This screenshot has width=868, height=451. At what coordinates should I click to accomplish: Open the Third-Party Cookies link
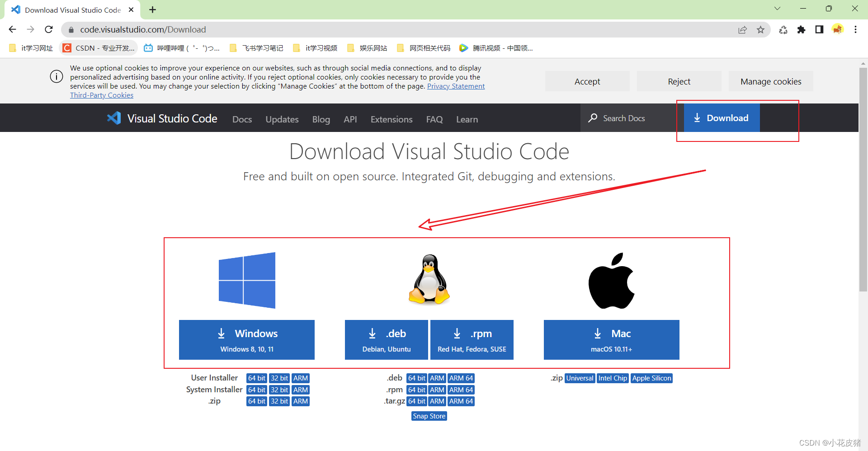click(102, 95)
